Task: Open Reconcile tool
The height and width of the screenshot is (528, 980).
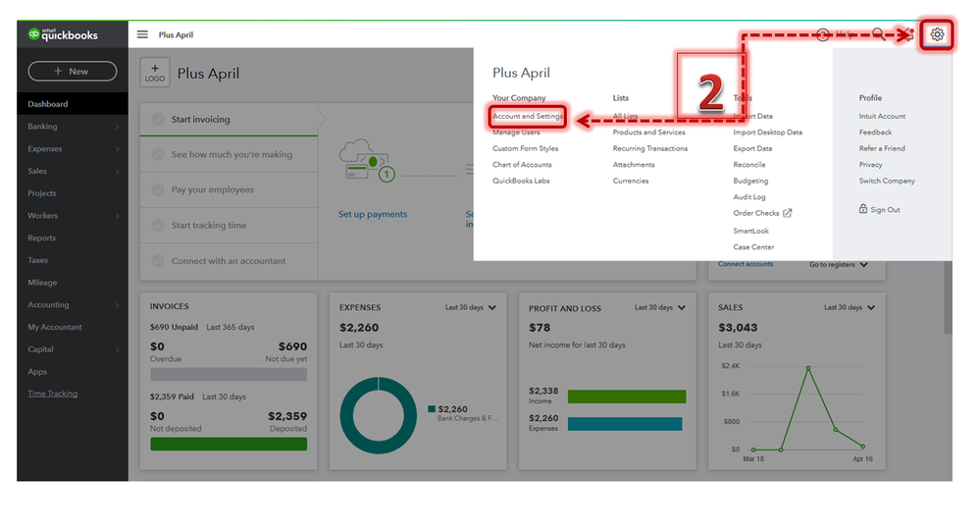Action: (x=748, y=165)
